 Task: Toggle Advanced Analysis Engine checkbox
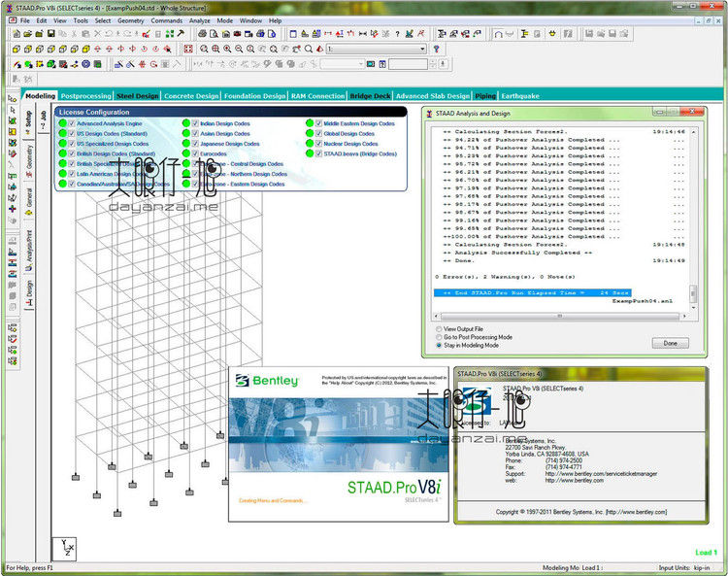click(72, 123)
